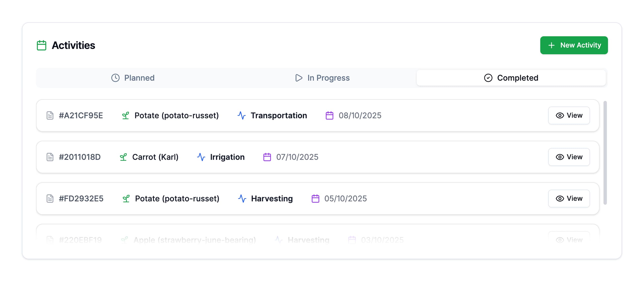Click the eye icon on the #2011018D View button

pos(560,157)
